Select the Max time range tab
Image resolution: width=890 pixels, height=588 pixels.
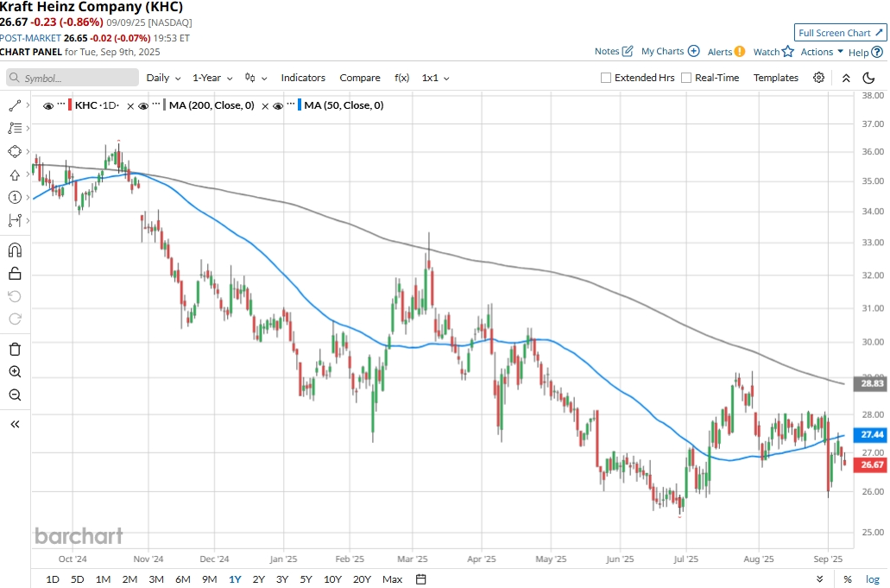(392, 579)
